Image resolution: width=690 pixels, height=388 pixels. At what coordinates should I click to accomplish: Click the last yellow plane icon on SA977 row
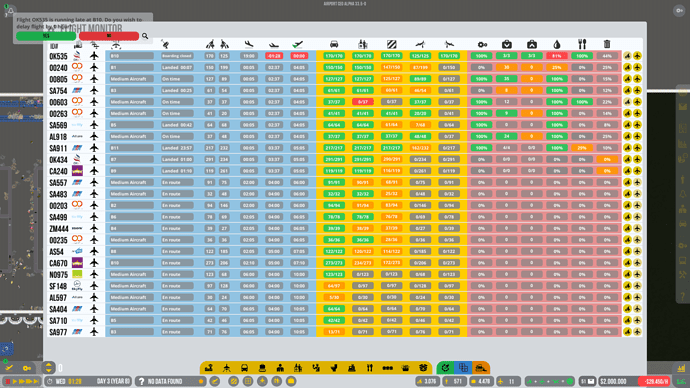click(637, 332)
